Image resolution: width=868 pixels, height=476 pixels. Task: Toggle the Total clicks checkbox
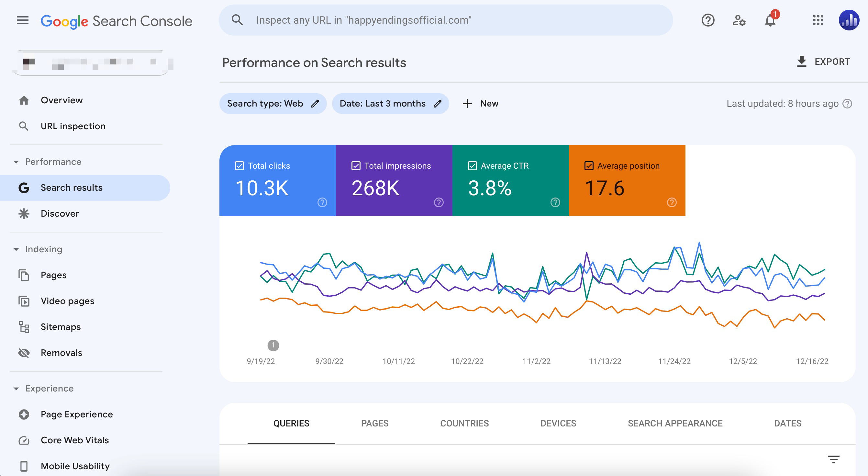point(239,165)
